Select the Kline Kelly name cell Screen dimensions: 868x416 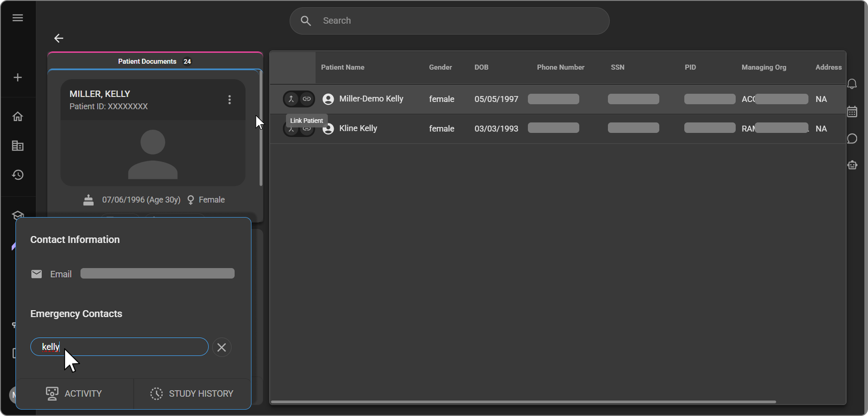coord(358,128)
